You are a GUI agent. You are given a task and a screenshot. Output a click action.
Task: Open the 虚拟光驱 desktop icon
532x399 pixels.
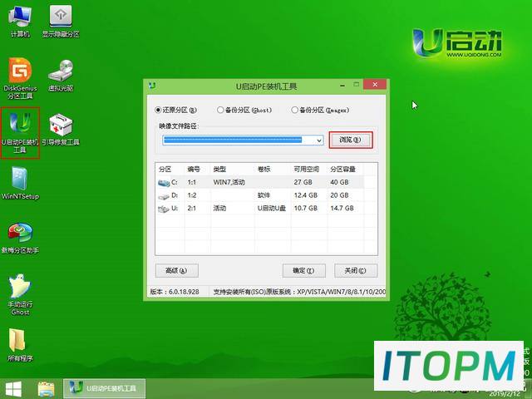tap(61, 76)
